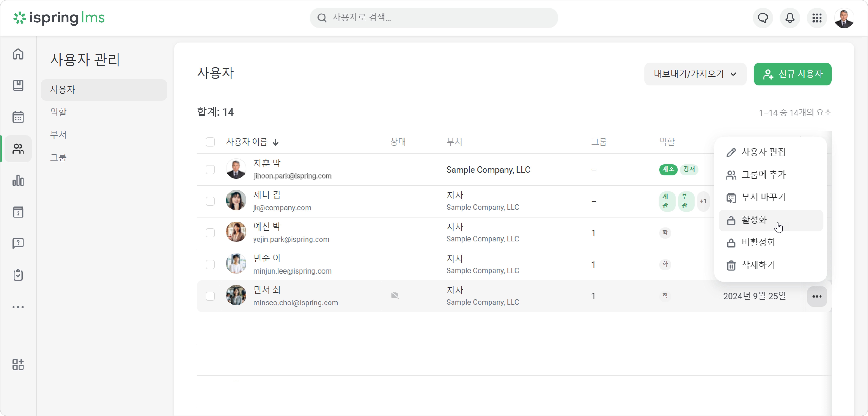
Task: Click the 부서 column header
Action: [454, 142]
